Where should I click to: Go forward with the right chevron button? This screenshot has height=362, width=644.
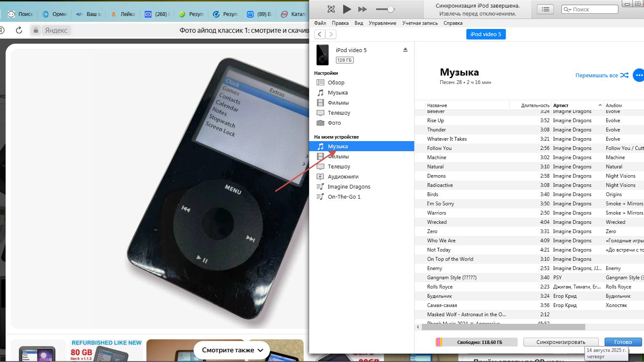331,34
